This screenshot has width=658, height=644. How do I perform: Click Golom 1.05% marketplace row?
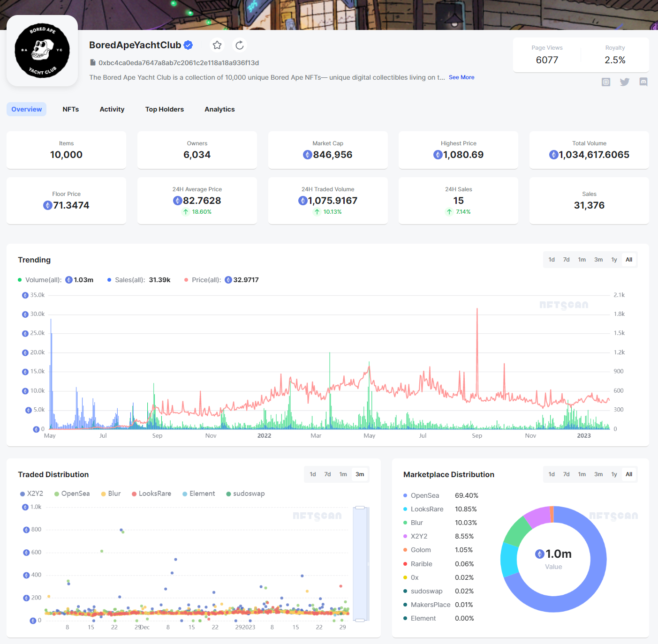[438, 550]
